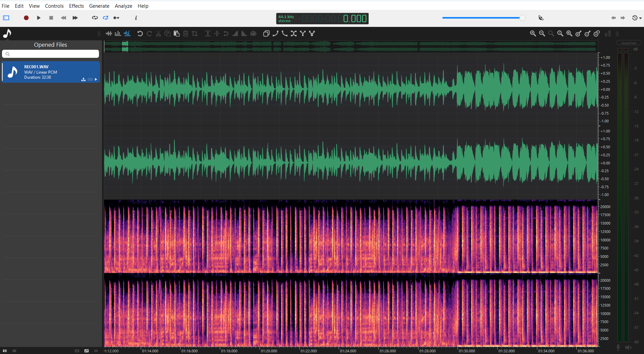Play REC001.WAV from its sidebar arrow
Screen dimensions: 644x354
point(96,79)
